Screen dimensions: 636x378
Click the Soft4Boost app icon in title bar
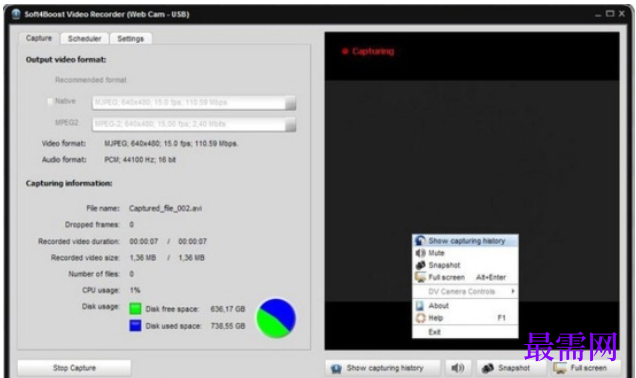pyautogui.click(x=16, y=14)
